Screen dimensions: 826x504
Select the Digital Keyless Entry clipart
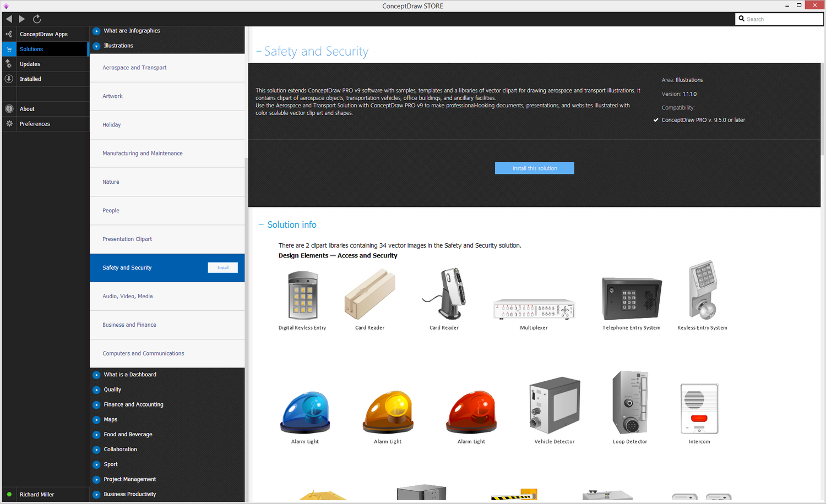302,295
